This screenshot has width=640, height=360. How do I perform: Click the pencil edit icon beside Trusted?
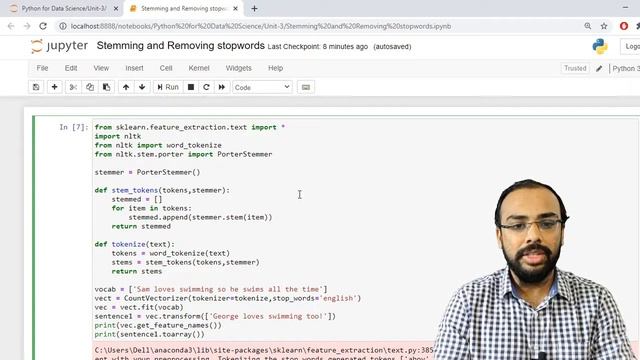(x=599, y=69)
